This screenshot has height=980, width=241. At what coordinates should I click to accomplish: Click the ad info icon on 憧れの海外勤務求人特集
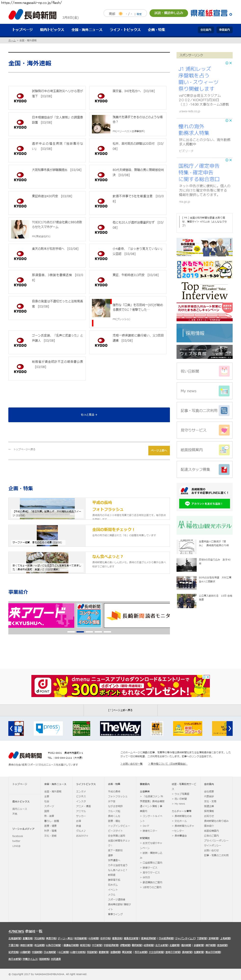pos(227,121)
